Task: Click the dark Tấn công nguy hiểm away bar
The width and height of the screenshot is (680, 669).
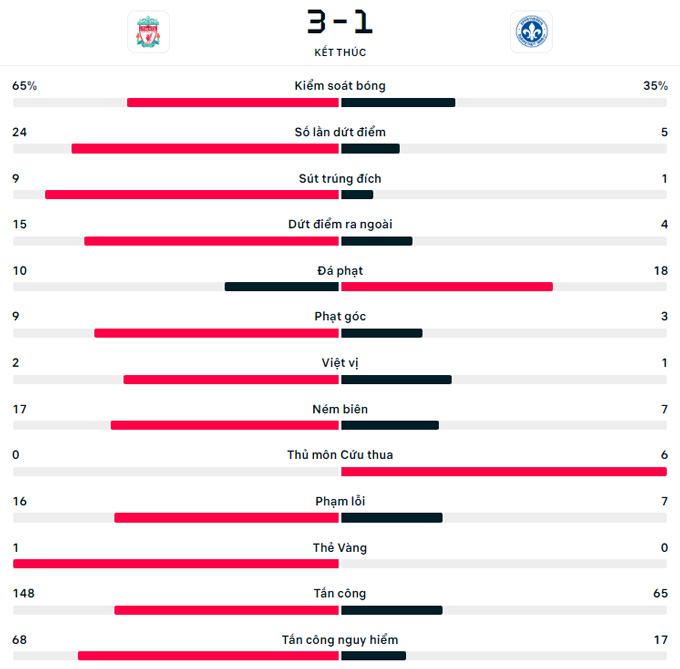Action: tap(373, 656)
